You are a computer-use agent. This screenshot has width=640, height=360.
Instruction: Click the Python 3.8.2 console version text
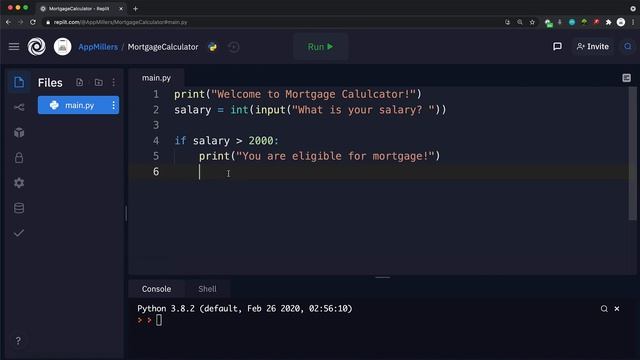[x=244, y=309]
